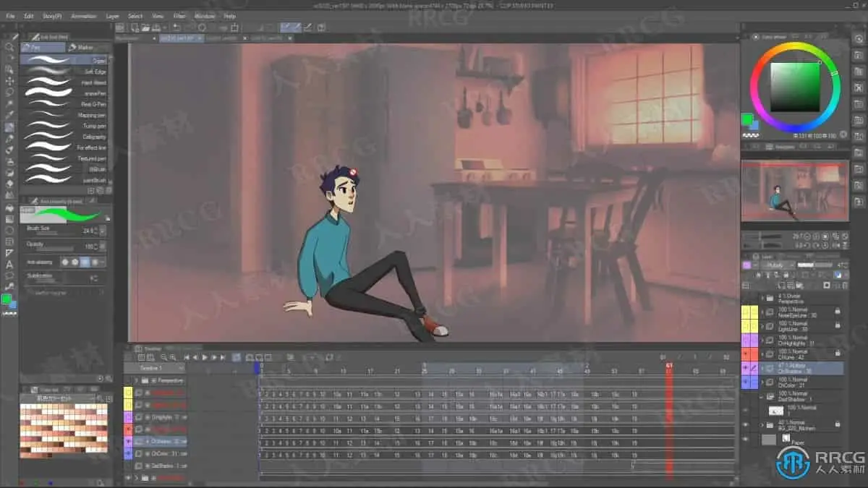The width and height of the screenshot is (868, 488).
Task: Select the Textured pen brush
Action: [x=65, y=158]
